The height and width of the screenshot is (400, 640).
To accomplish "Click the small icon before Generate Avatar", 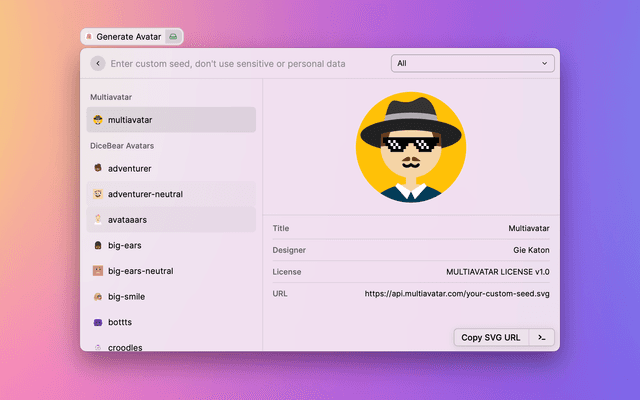I will point(90,36).
